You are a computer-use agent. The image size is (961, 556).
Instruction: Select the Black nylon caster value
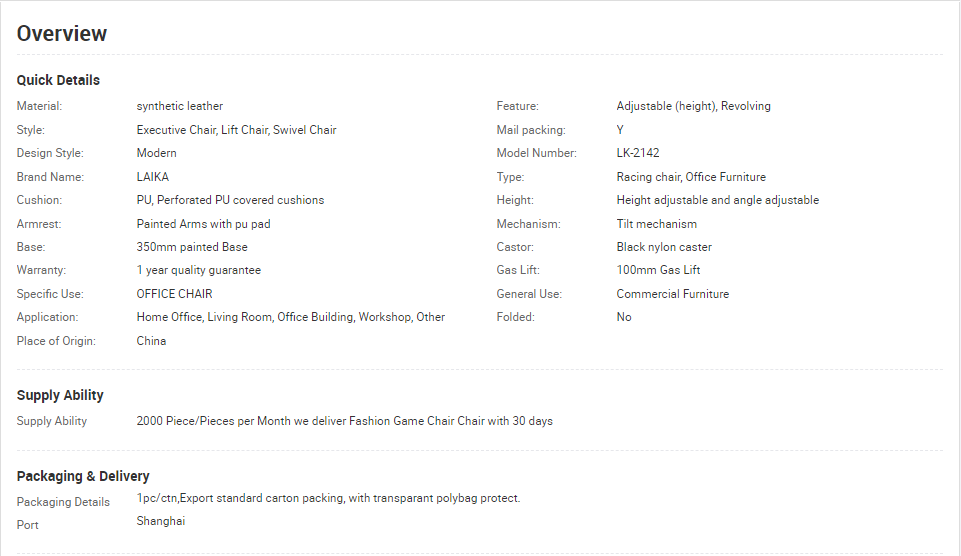(x=664, y=247)
